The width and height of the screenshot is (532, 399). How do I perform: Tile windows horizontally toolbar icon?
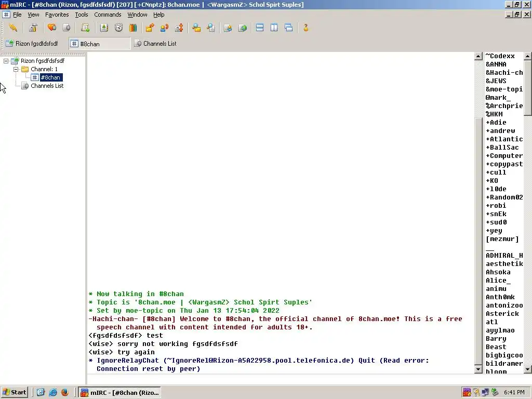click(x=260, y=28)
